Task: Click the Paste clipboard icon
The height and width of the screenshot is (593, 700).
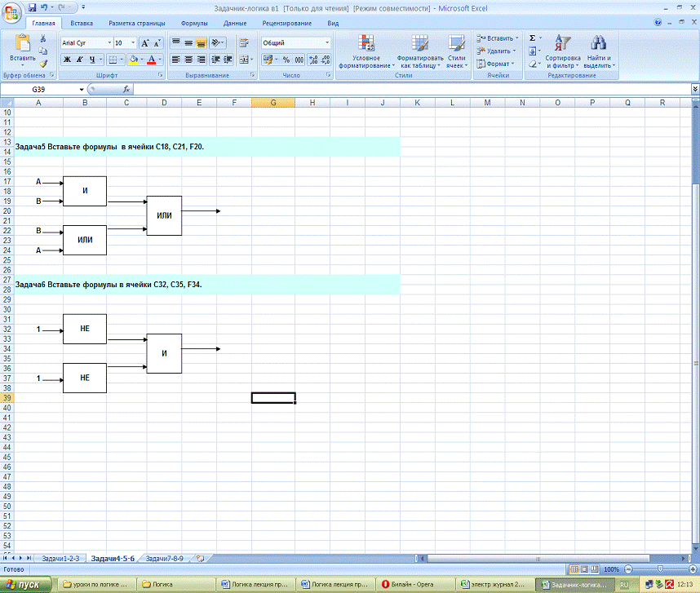Action: (x=23, y=44)
